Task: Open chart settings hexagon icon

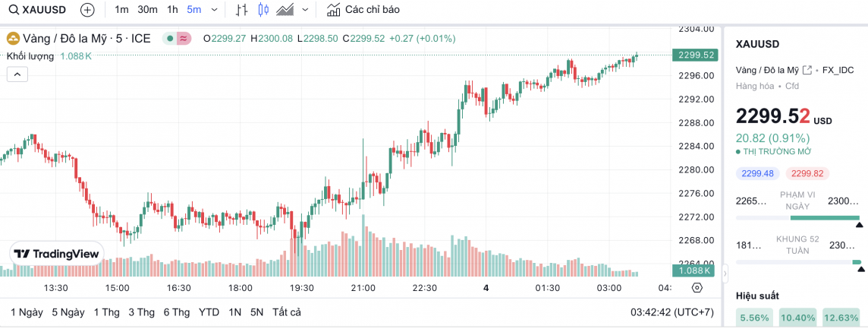Action: click(697, 288)
